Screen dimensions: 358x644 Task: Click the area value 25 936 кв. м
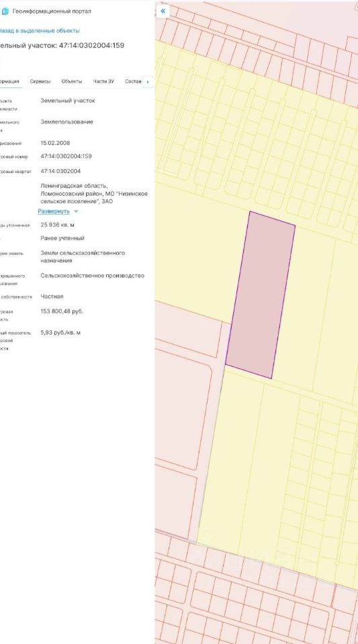point(57,225)
